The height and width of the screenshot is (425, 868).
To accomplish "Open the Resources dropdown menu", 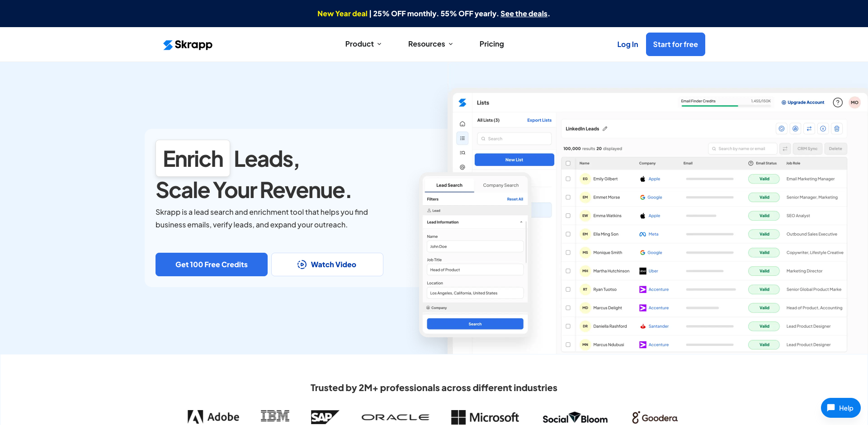I will [x=430, y=44].
